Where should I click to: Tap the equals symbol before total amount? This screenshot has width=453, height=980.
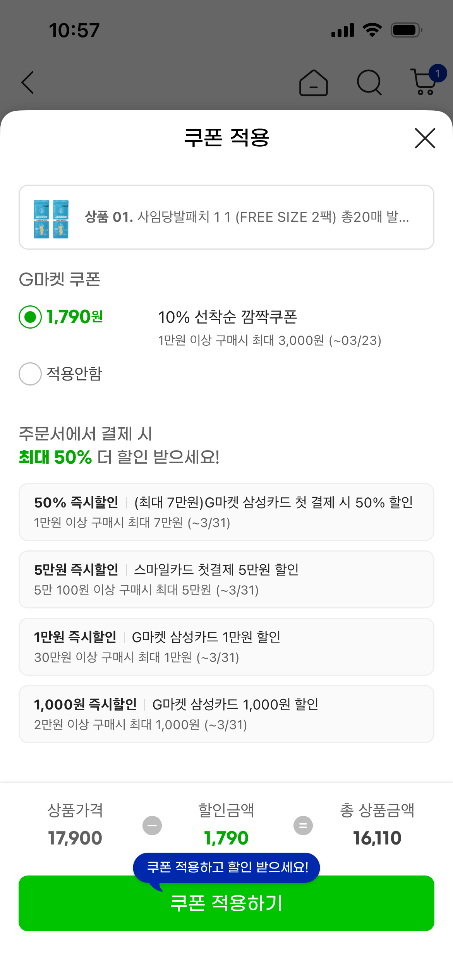point(303,826)
